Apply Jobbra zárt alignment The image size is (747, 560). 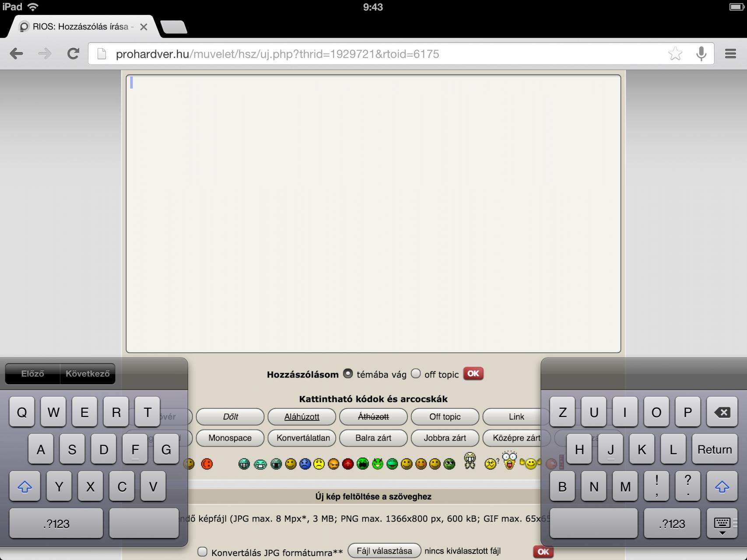[445, 438]
